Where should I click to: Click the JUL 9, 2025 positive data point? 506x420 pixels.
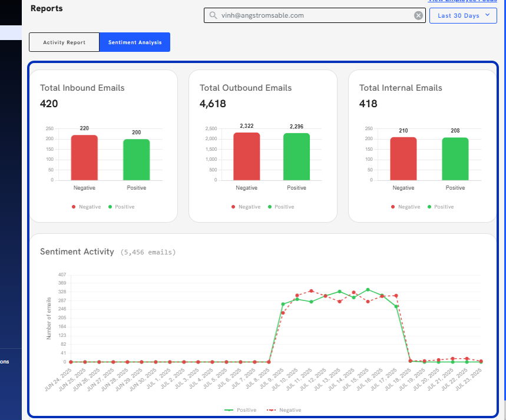[x=283, y=304]
